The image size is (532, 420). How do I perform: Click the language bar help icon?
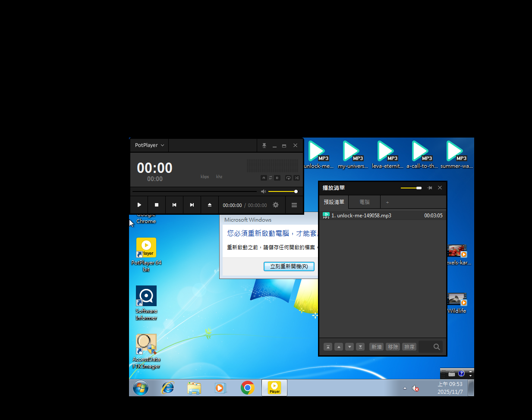461,373
